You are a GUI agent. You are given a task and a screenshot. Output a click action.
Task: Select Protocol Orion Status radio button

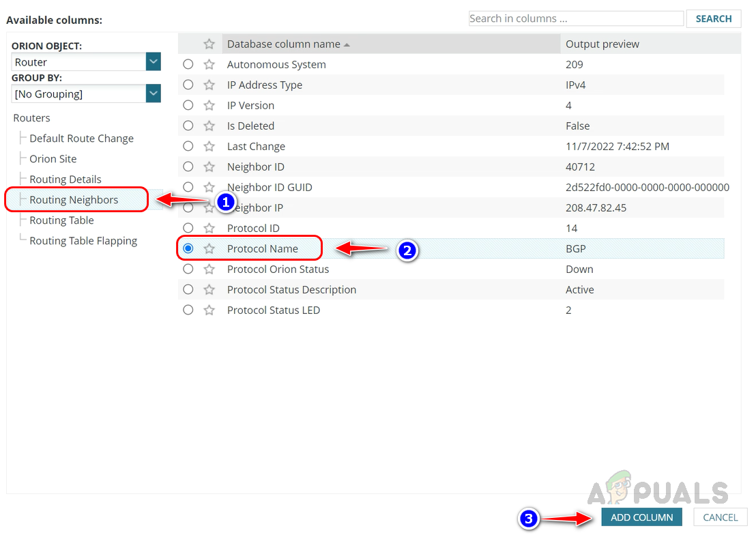click(188, 269)
